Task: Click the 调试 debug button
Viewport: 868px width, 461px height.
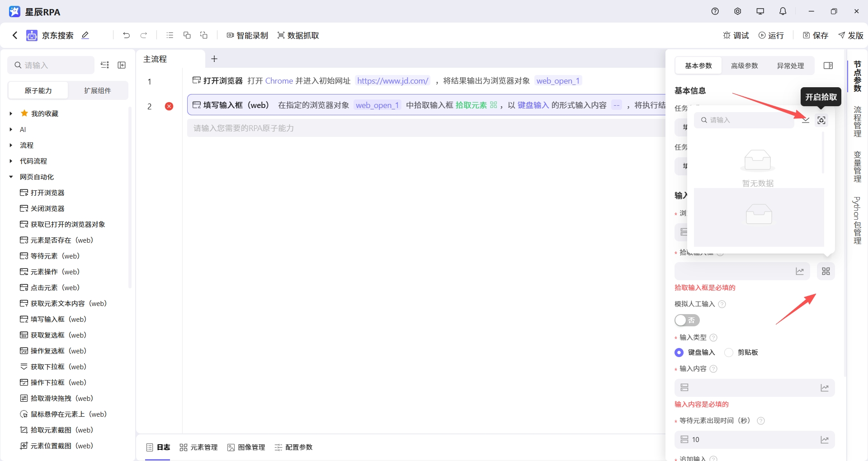Action: click(x=736, y=35)
